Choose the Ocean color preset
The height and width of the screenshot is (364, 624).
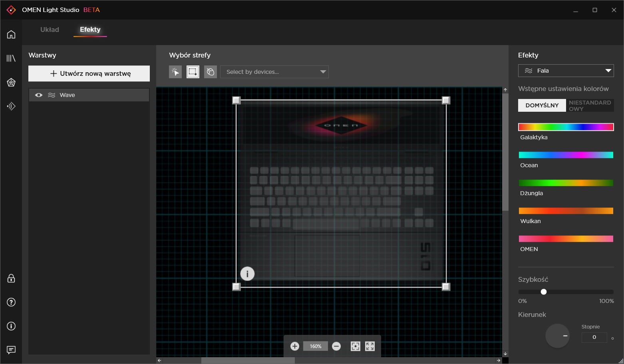566,155
